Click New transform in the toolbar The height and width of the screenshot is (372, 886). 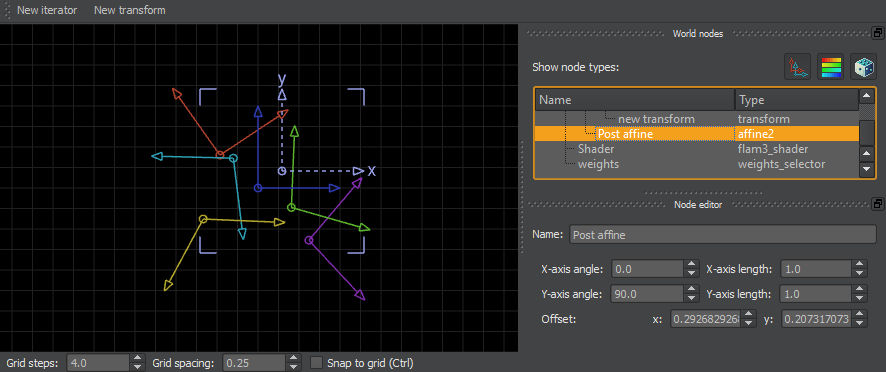pos(130,10)
